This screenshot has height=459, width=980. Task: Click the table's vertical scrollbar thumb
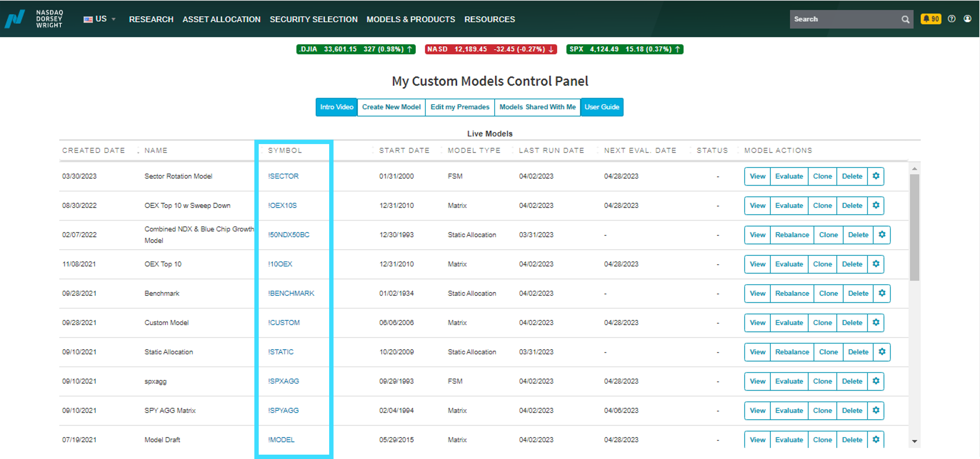pyautogui.click(x=914, y=227)
